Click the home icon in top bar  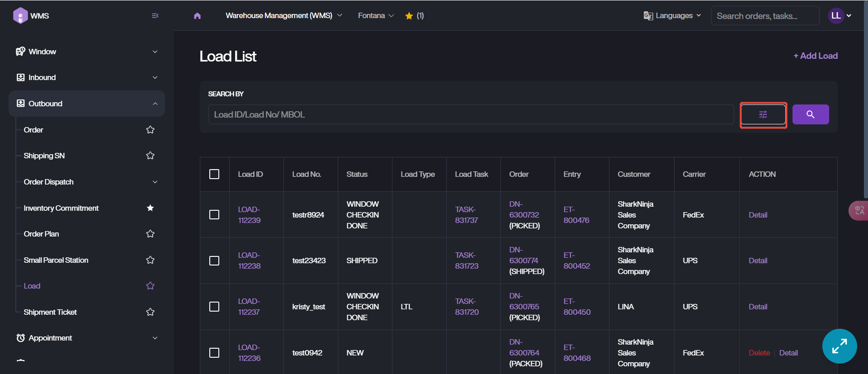pos(197,16)
